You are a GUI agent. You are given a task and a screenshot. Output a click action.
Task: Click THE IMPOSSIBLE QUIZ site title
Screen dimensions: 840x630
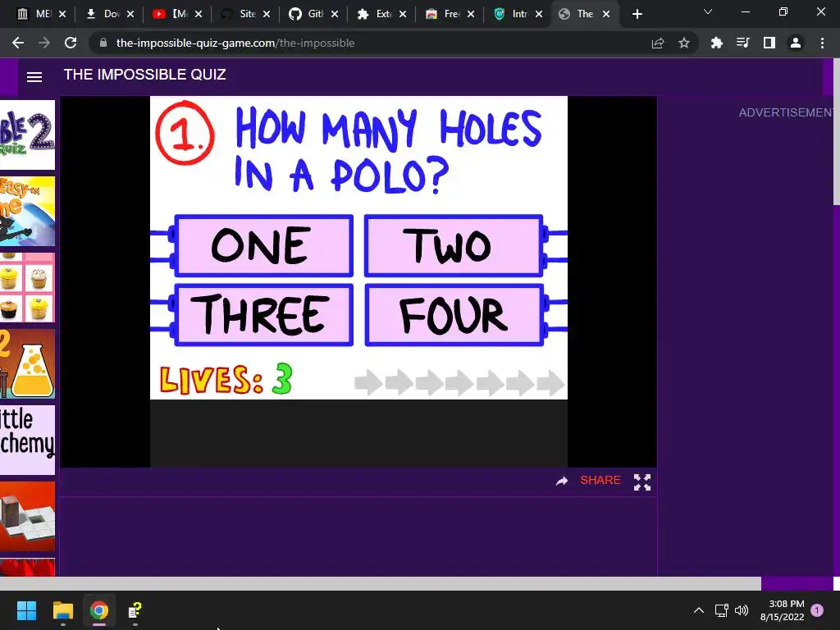pyautogui.click(x=144, y=75)
